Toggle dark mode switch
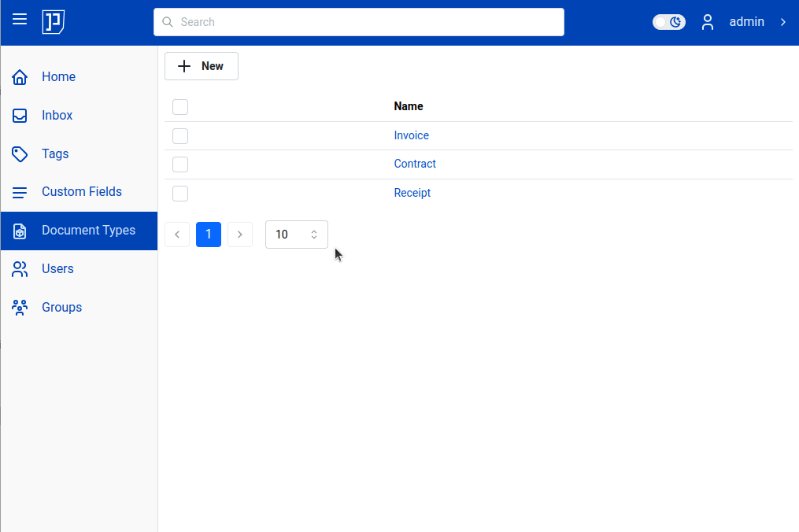799x532 pixels. point(668,22)
